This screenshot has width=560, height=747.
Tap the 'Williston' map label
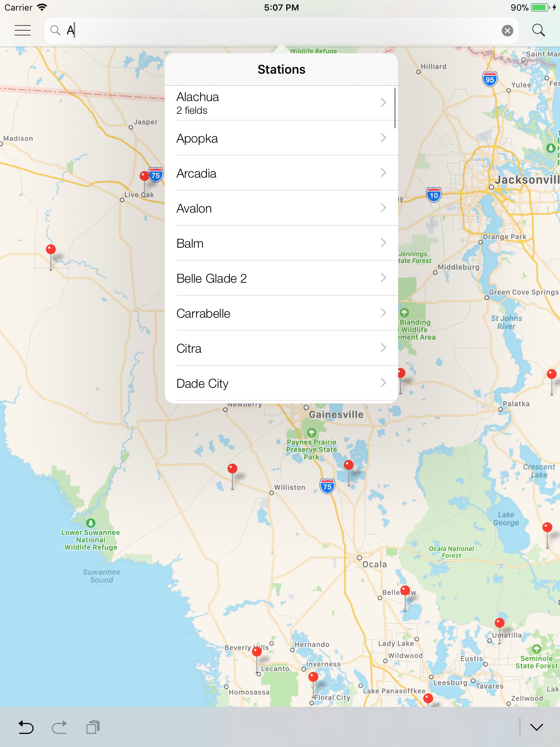tap(290, 487)
